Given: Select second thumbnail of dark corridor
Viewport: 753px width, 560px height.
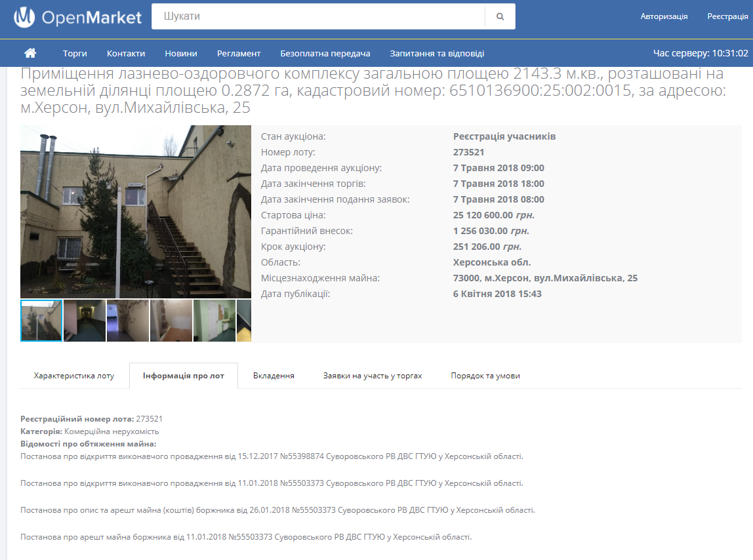Looking at the screenshot, I should [85, 321].
